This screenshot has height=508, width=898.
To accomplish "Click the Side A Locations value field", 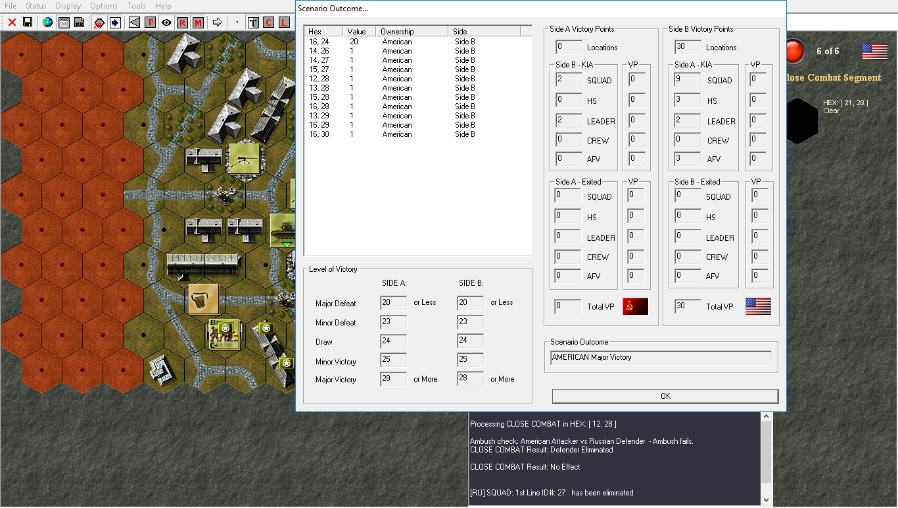I will [x=568, y=47].
